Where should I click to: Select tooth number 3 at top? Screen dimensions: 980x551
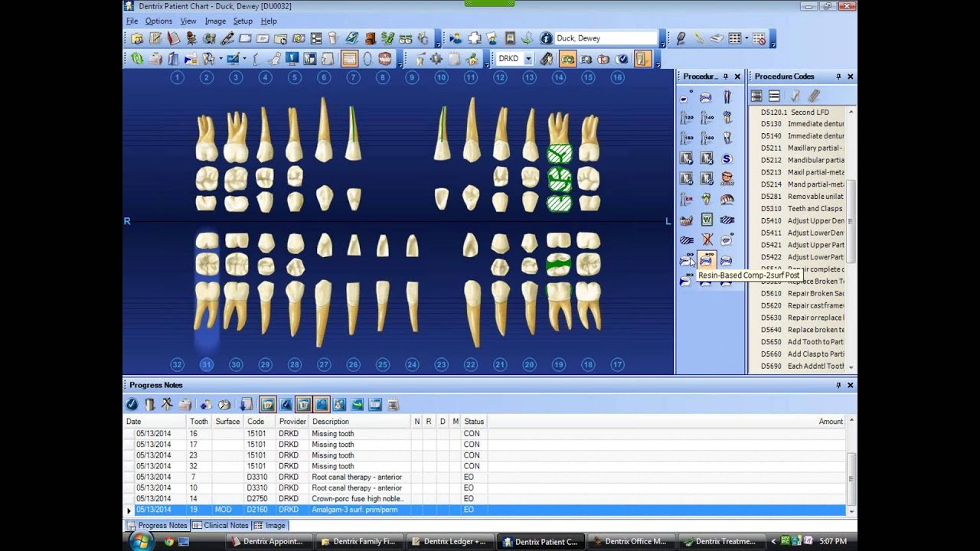(x=236, y=77)
